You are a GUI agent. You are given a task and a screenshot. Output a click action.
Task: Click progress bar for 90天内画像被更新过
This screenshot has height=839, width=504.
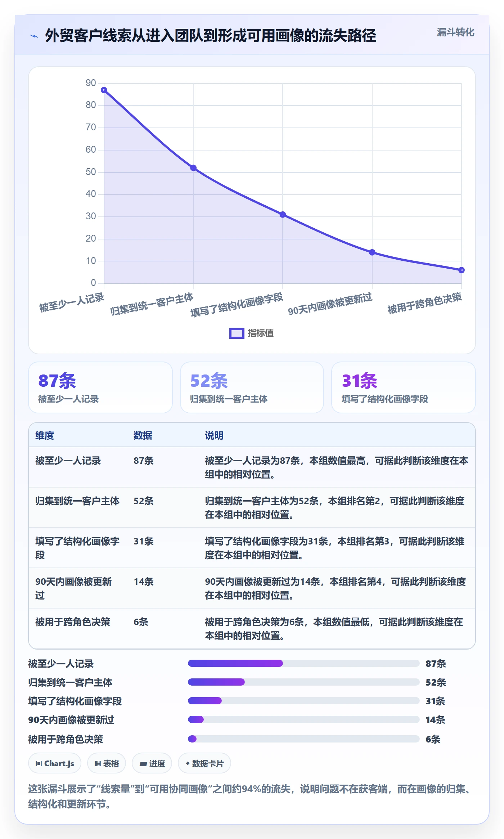[304, 719]
